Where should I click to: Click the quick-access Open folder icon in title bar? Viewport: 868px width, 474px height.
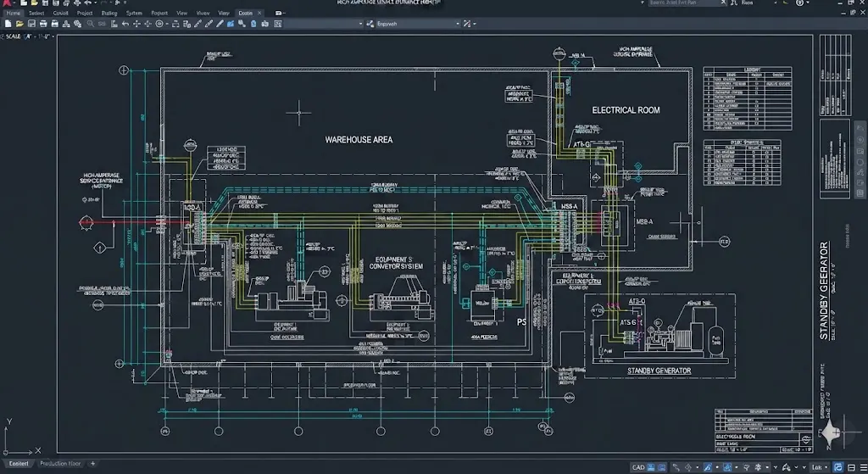click(x=34, y=3)
